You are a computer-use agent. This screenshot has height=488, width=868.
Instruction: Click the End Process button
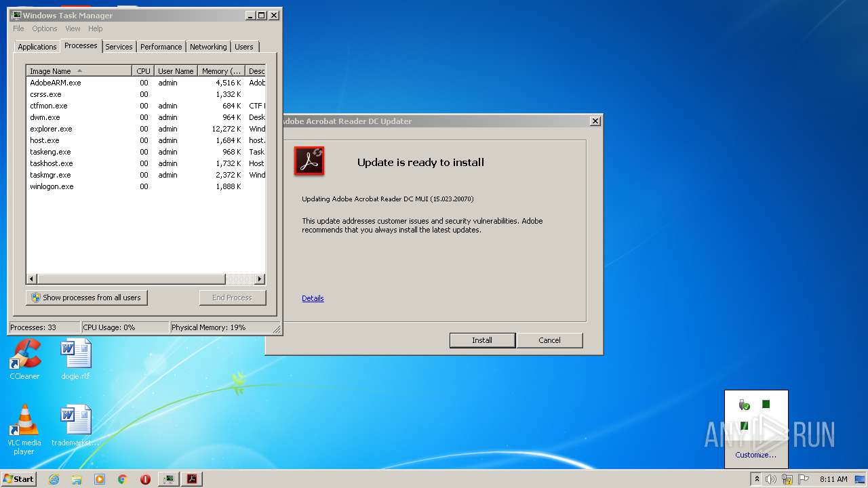(233, 298)
